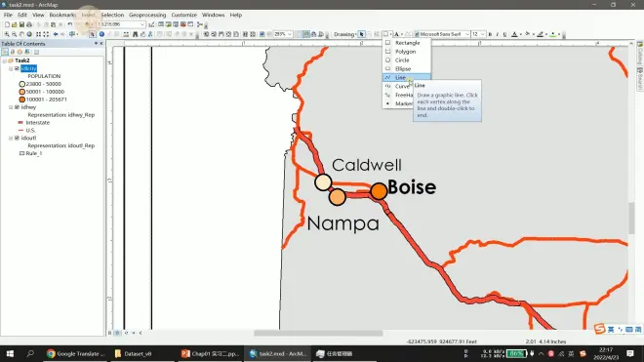Select the Pan hand tool
The height and width of the screenshot is (362, 644).
21,34
